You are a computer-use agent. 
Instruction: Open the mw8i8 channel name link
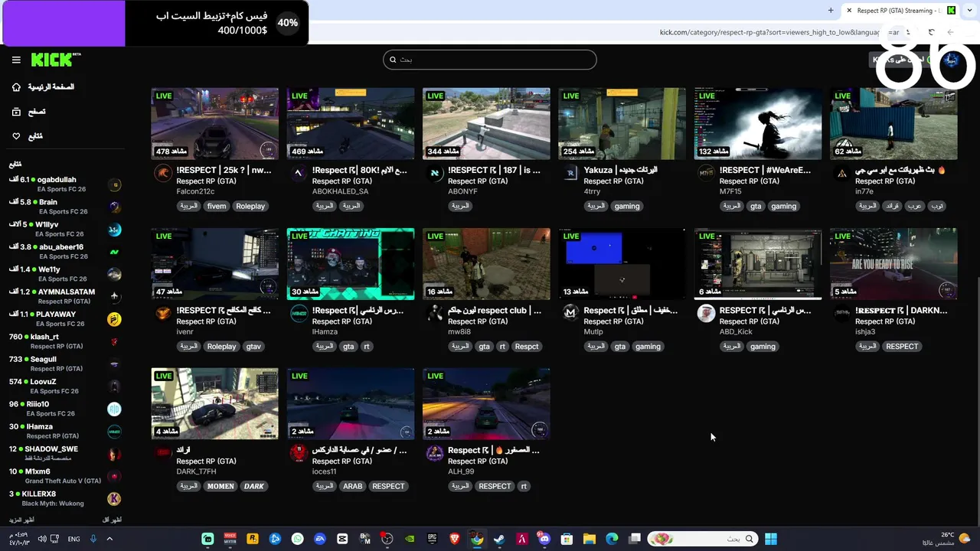tap(459, 331)
